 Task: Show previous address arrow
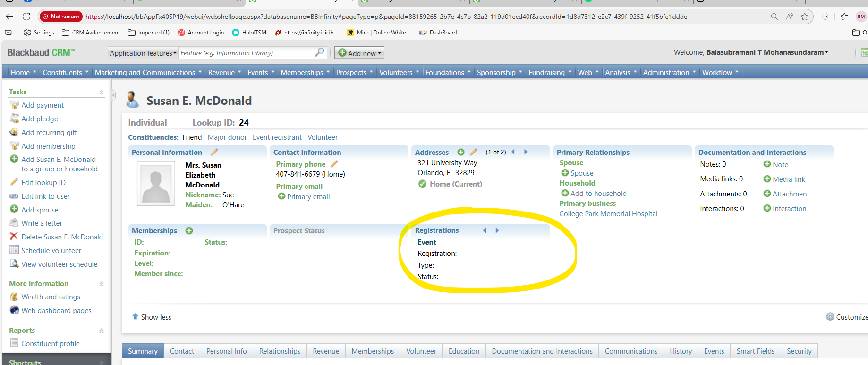[513, 152]
